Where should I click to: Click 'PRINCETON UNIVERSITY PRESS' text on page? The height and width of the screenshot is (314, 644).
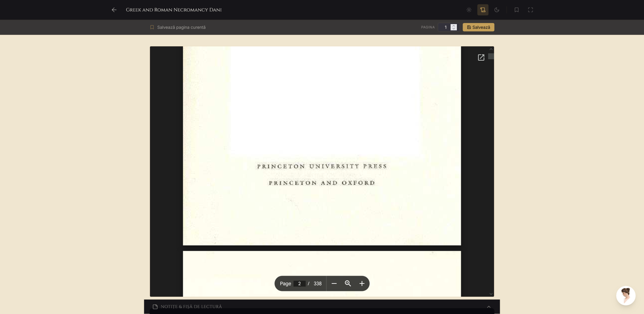(322, 166)
